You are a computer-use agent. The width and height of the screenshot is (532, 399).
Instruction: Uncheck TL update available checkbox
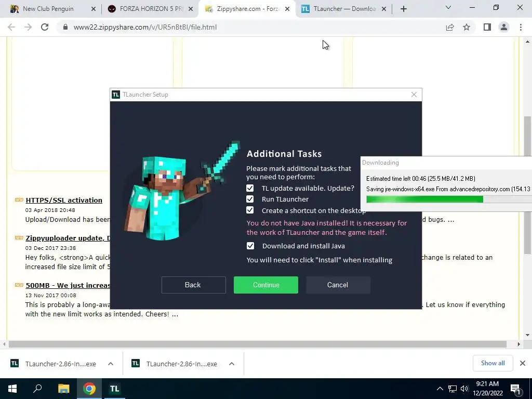(250, 188)
